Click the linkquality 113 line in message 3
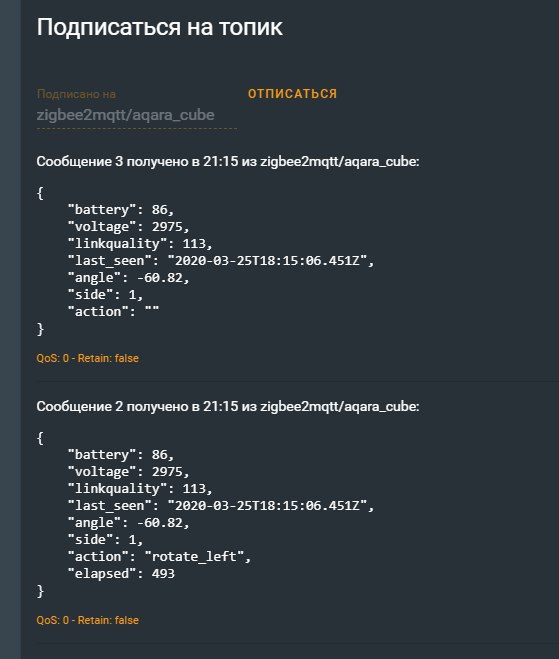 coord(140,243)
